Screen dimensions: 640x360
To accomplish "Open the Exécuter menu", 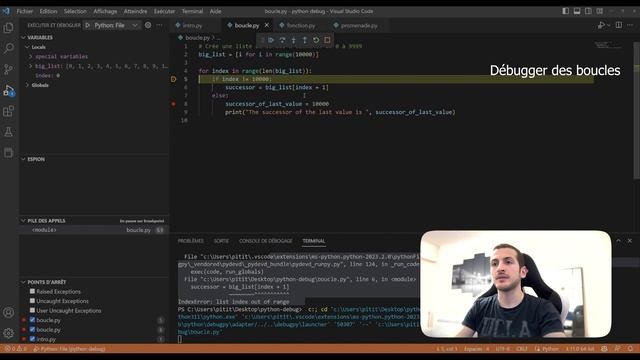I will tap(164, 11).
